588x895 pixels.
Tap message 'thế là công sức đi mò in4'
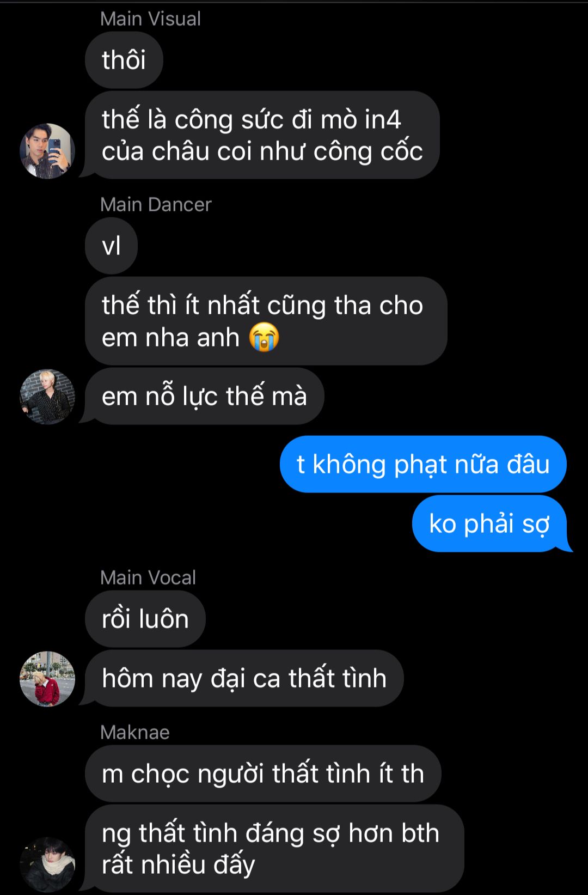[262, 135]
